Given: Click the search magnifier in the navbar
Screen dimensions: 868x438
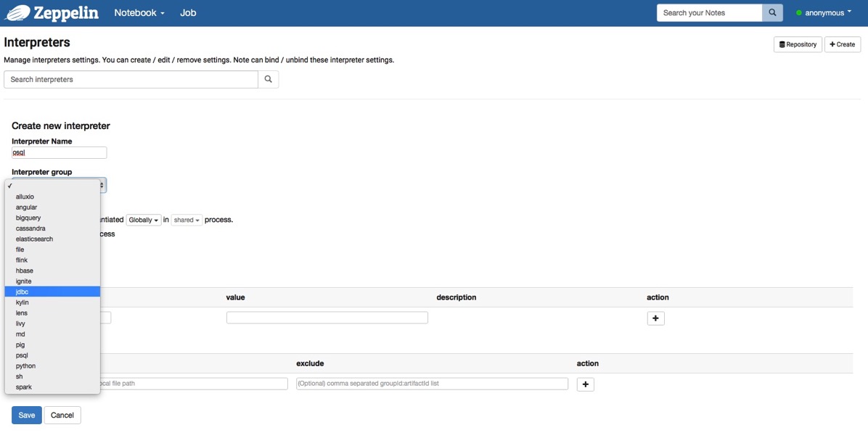Looking at the screenshot, I should [x=772, y=13].
